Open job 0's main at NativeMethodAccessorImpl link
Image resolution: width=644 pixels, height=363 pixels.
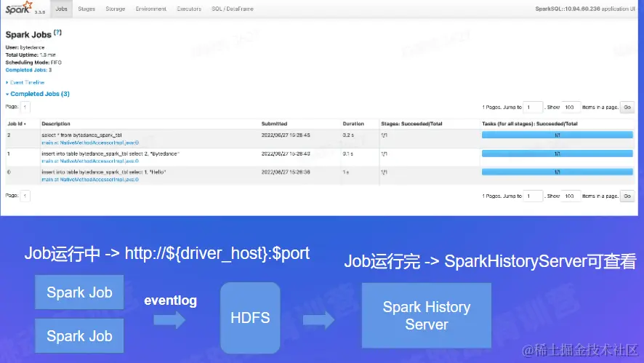click(x=90, y=180)
